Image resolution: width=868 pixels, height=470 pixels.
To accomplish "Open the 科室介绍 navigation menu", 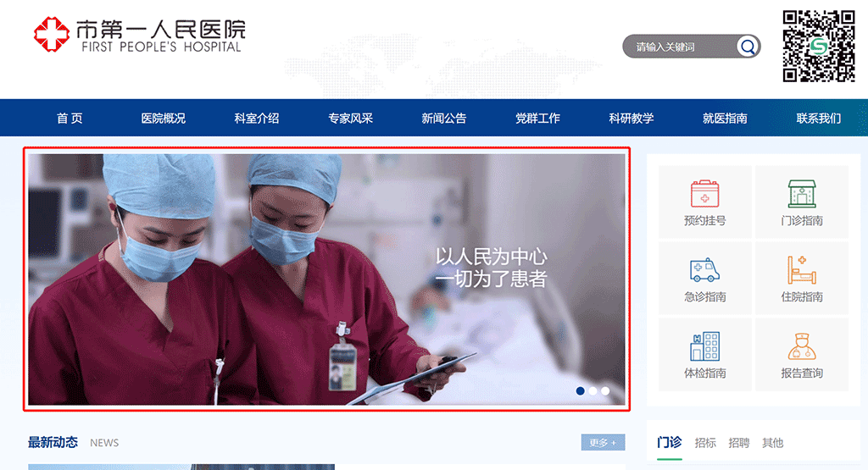I will [x=257, y=119].
